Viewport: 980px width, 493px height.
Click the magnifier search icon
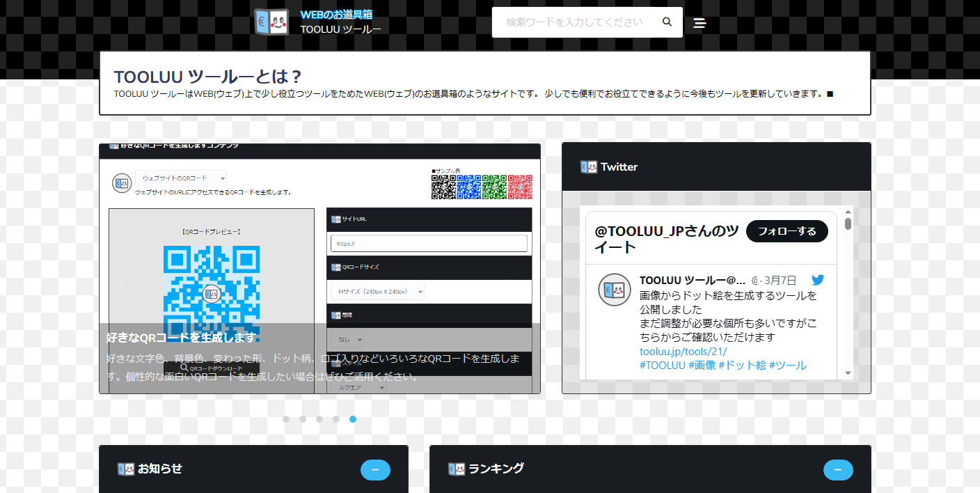tap(667, 22)
